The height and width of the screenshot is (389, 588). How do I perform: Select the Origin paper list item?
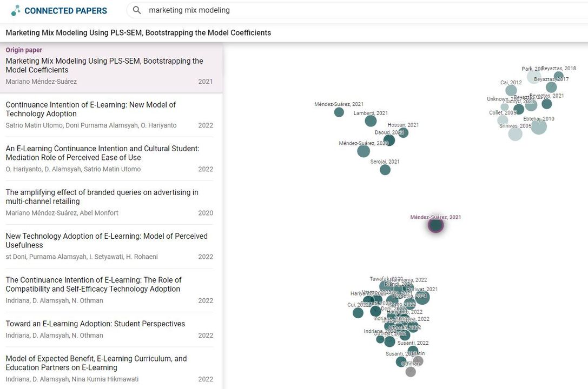pyautogui.click(x=111, y=68)
